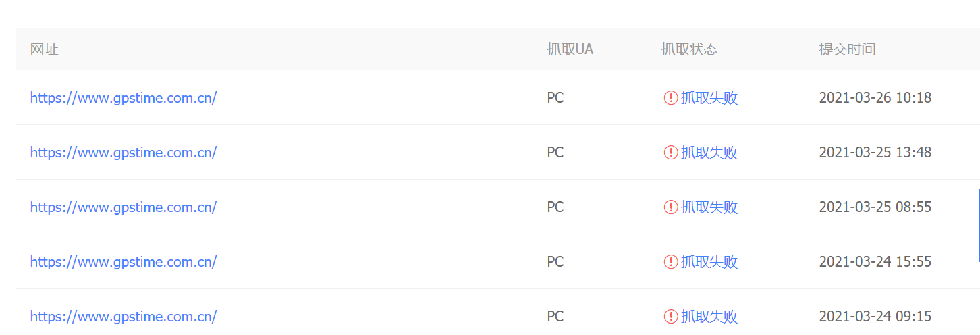Click the error icon in the 2021-03-24 15:55 row
Viewport: 980px width, 335px height.
pyautogui.click(x=670, y=262)
